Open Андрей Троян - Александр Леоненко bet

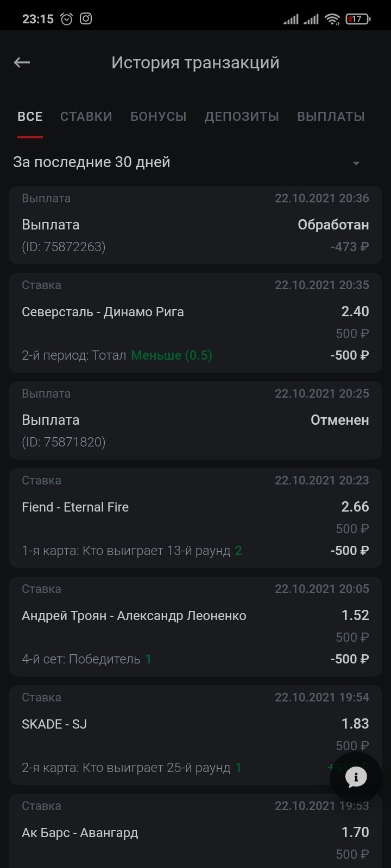(195, 627)
